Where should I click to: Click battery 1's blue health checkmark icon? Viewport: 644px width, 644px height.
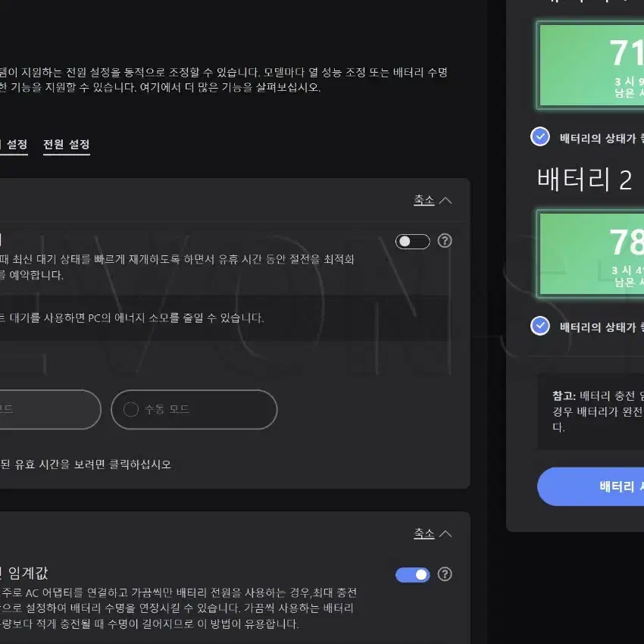539,137
